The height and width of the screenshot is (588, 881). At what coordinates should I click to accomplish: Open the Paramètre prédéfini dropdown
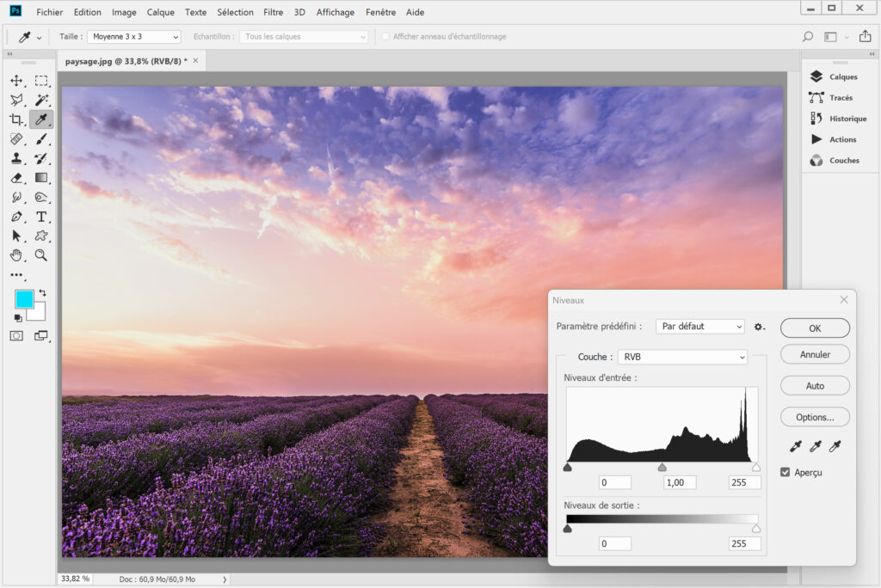pos(700,327)
